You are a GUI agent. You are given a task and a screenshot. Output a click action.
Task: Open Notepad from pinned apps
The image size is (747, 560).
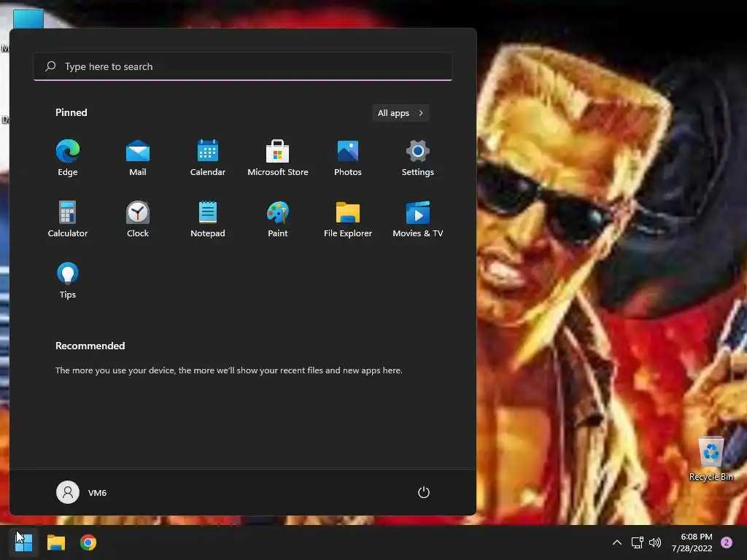[208, 219]
